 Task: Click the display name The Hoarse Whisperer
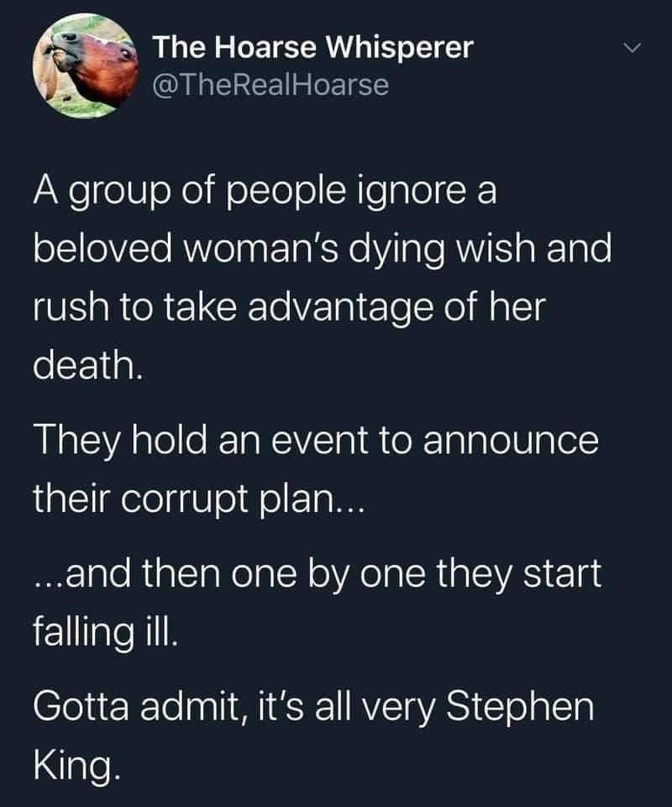click(312, 47)
